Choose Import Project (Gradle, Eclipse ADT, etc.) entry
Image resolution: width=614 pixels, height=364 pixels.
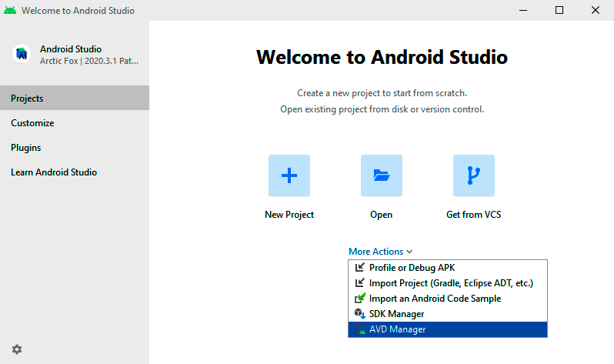click(x=451, y=283)
